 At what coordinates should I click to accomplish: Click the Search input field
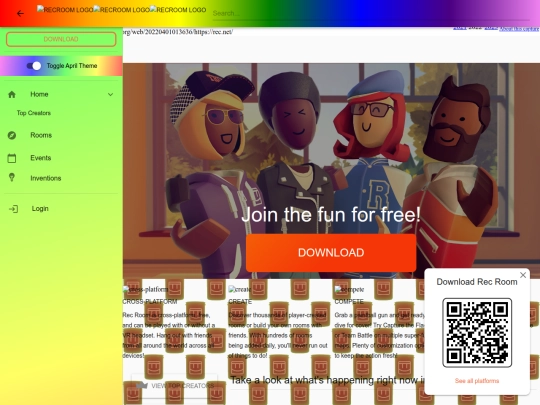click(x=371, y=13)
